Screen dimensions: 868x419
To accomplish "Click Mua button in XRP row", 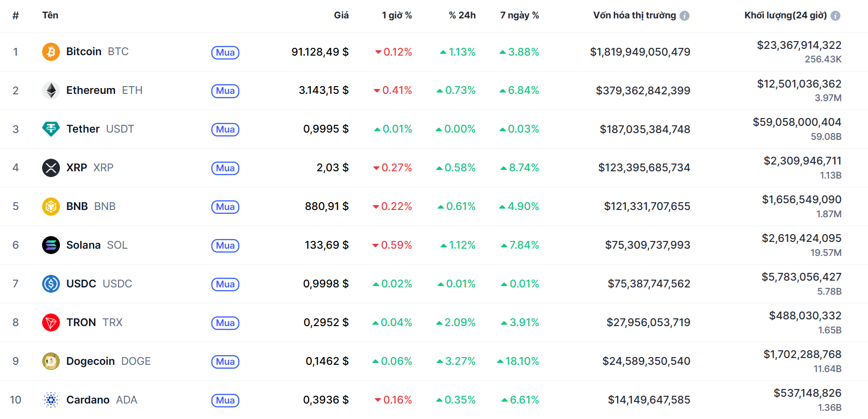I will 225,168.
